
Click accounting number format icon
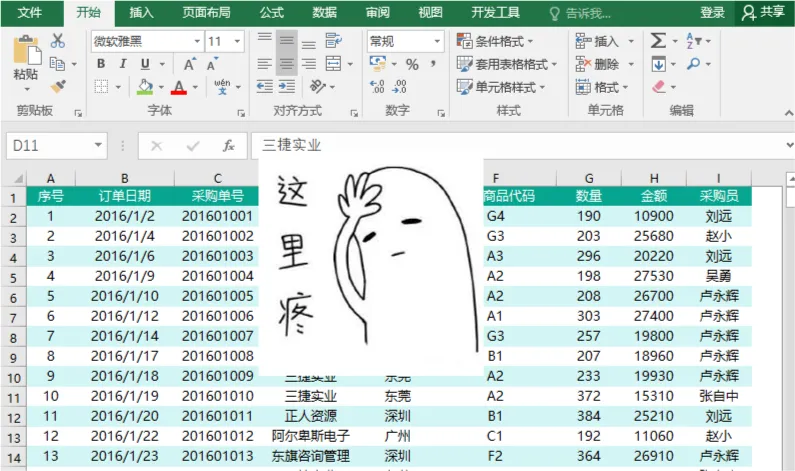[378, 63]
